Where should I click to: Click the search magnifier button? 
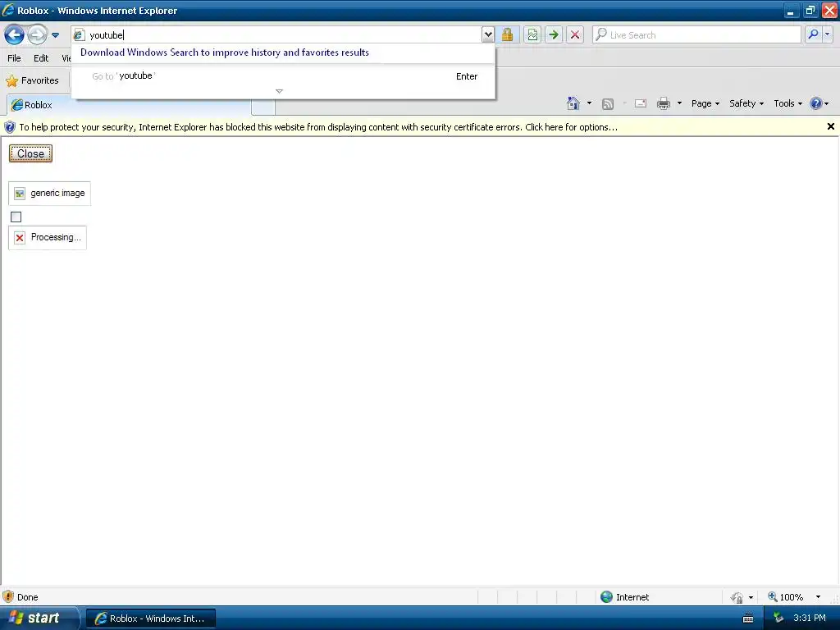tap(813, 35)
